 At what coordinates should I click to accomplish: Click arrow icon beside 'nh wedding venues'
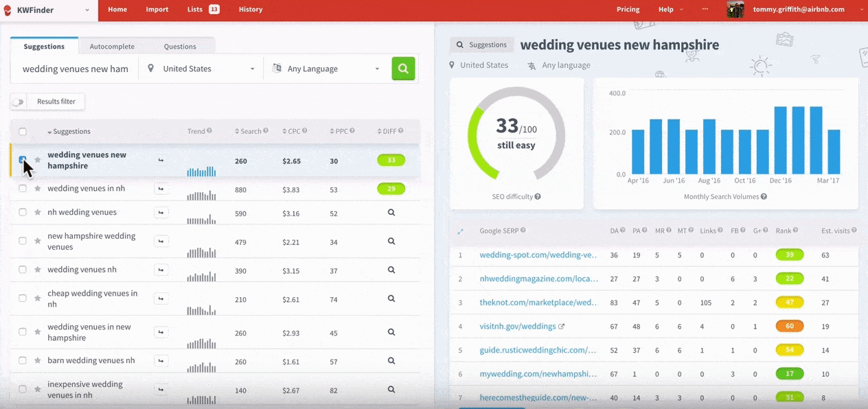[x=161, y=213]
